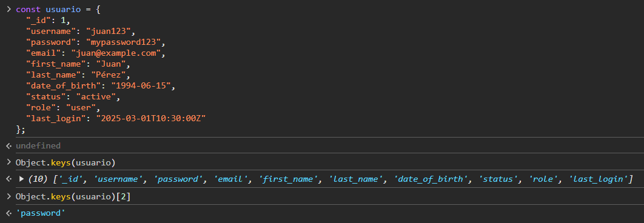Click the "1994-06-15" date value
The image size is (644, 223).
coord(141,86)
